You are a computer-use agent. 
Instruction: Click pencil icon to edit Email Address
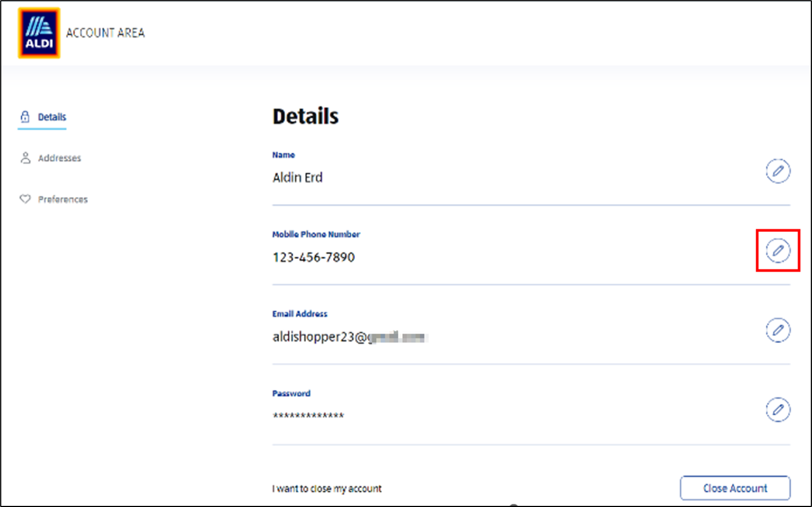pyautogui.click(x=777, y=330)
